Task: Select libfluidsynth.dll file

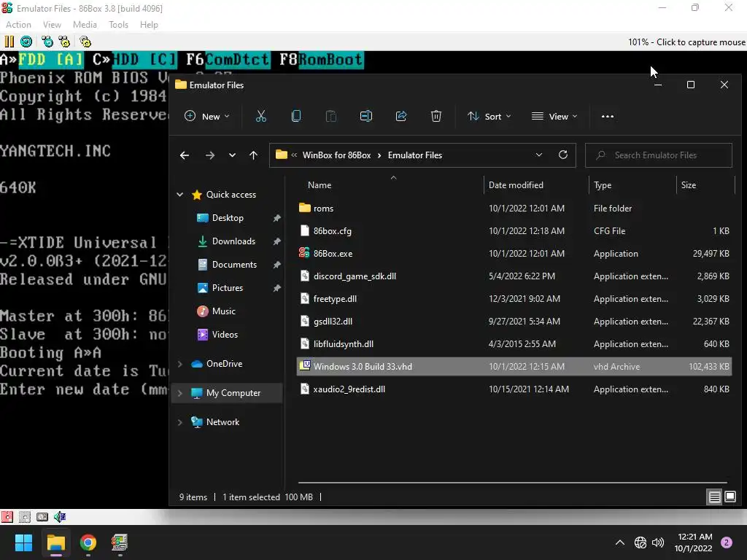Action: coord(514,344)
